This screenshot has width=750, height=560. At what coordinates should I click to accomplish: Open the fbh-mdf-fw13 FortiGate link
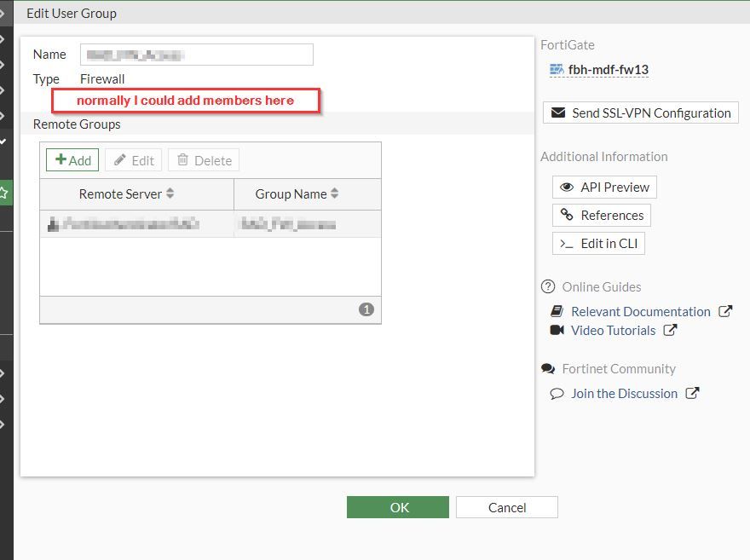pos(609,70)
